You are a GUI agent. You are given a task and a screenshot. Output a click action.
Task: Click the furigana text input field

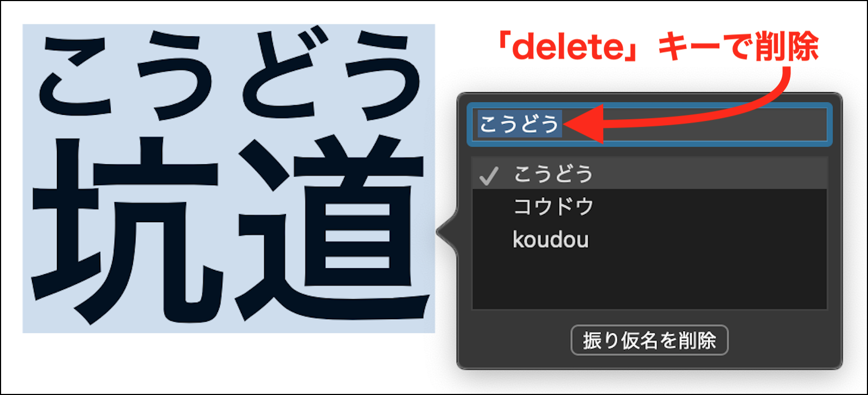(x=649, y=124)
